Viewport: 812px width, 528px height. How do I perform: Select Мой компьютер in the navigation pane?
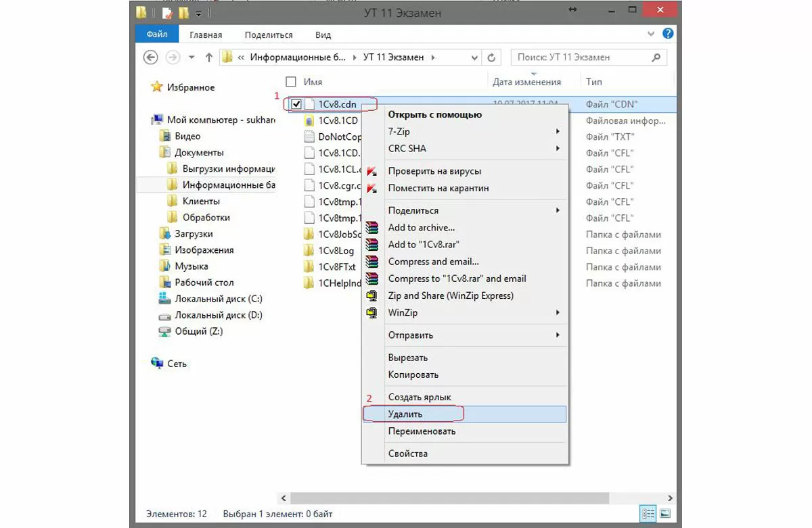(x=221, y=120)
